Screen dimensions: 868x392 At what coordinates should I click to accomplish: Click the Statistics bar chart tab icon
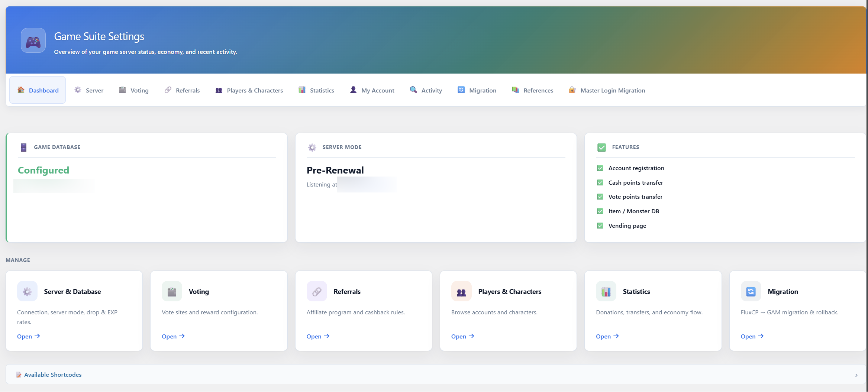pos(302,90)
